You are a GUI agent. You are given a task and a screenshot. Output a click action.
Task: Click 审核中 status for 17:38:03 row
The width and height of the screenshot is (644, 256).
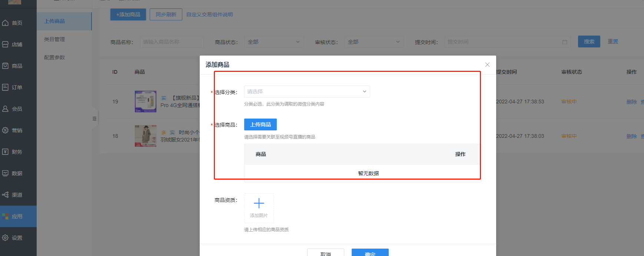tap(569, 136)
